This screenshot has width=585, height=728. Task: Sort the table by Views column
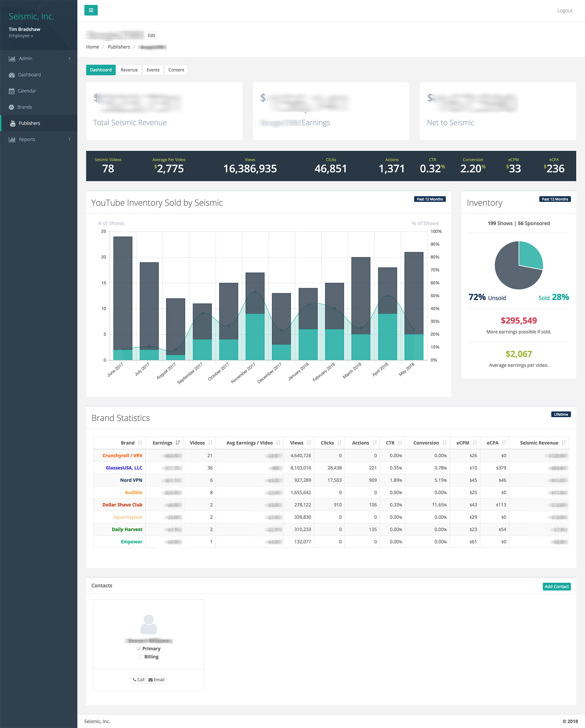coord(308,443)
